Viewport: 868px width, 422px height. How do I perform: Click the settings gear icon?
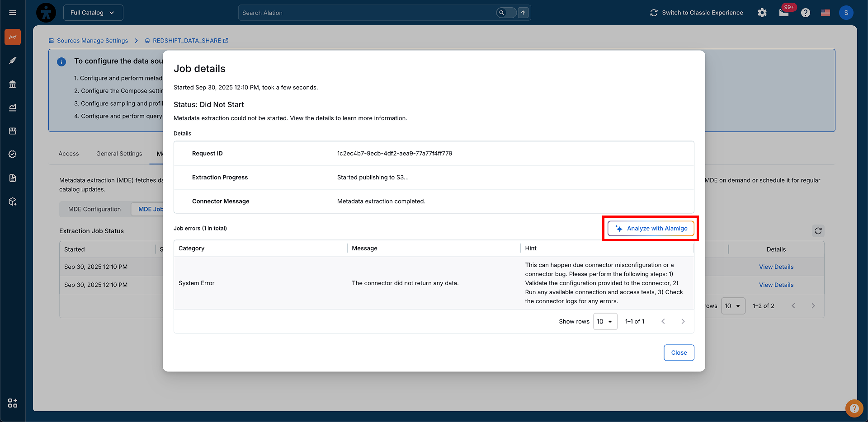pos(762,13)
